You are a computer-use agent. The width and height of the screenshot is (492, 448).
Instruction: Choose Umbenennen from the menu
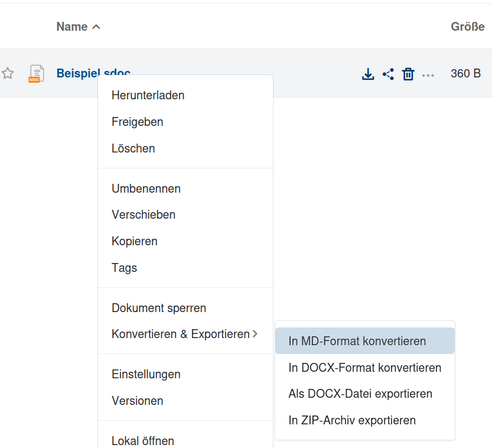(146, 189)
